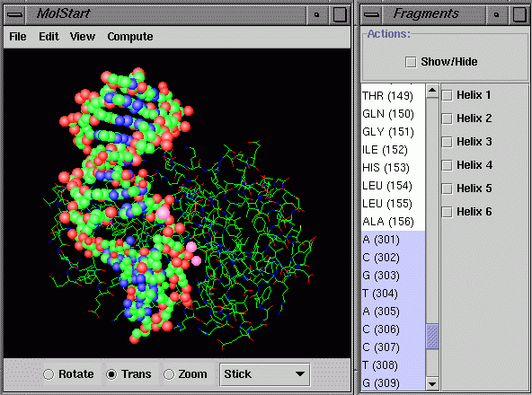Open the Stick display style dropdown

click(264, 374)
